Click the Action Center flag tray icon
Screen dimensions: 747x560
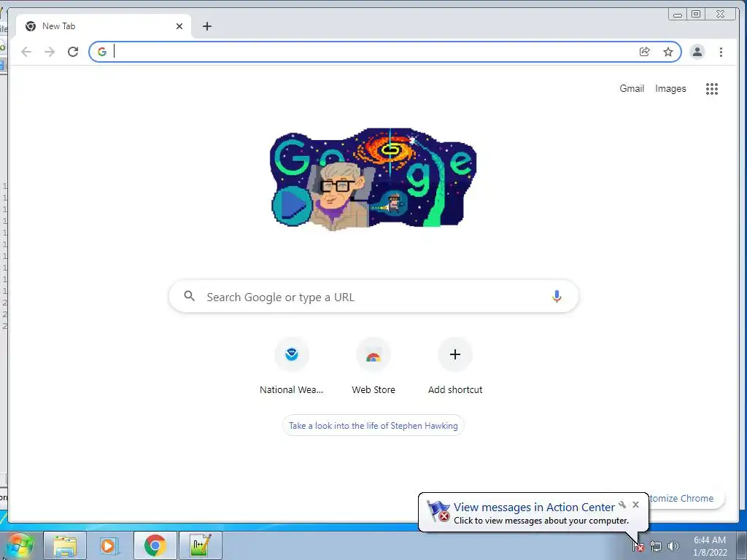[638, 547]
